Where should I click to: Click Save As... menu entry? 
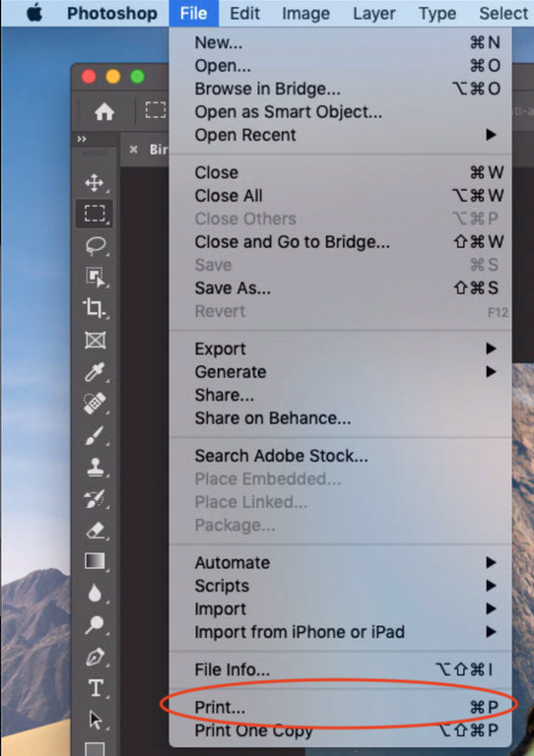[x=340, y=287]
